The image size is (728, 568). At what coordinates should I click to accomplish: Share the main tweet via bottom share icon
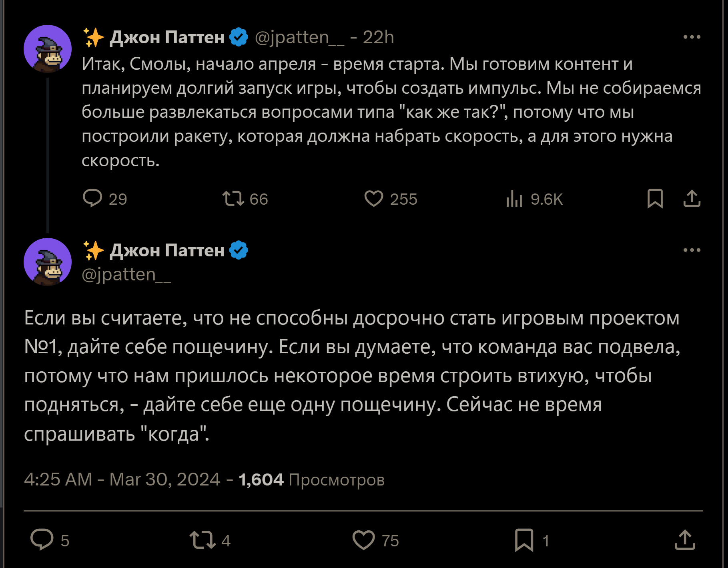685,540
